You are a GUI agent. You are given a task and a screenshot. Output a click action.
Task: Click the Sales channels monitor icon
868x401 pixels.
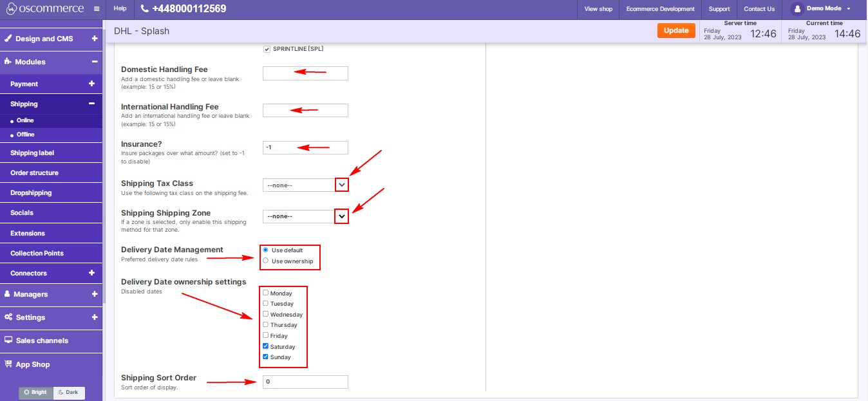coord(8,340)
